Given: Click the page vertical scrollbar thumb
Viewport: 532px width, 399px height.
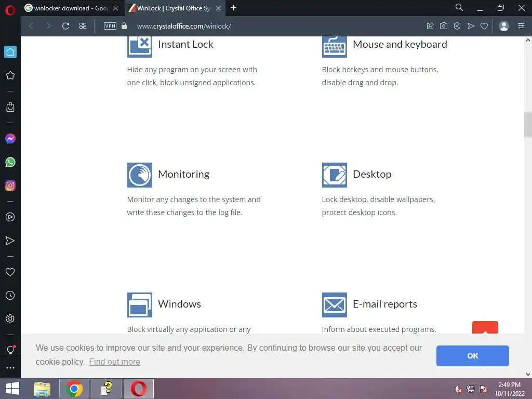Looking at the screenshot, I should coord(528,125).
